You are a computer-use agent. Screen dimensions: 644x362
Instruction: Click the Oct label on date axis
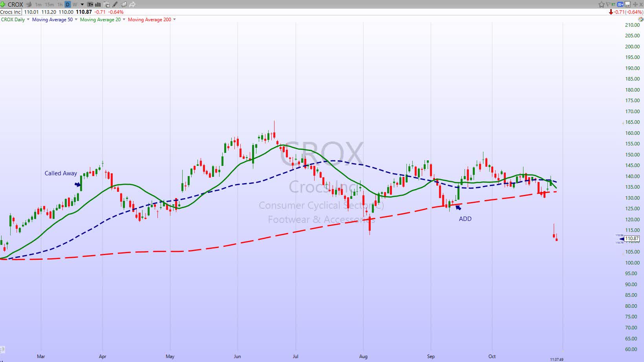[x=492, y=356]
